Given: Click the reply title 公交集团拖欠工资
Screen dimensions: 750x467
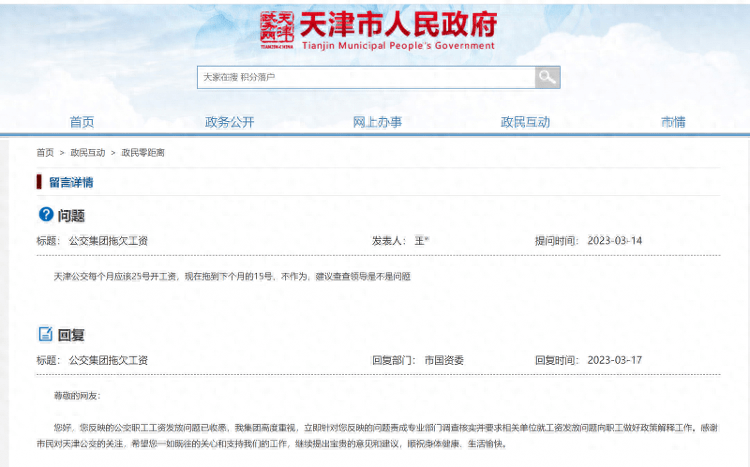Looking at the screenshot, I should [108, 360].
